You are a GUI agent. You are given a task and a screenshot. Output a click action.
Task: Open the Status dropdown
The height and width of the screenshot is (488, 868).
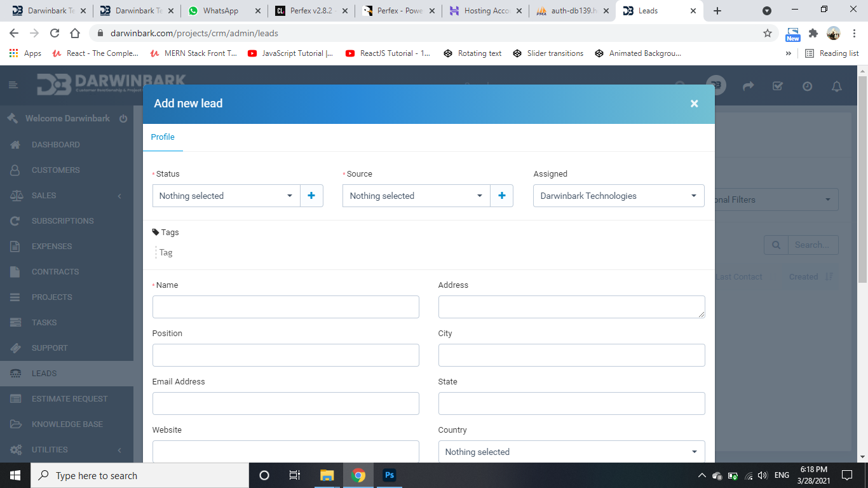point(226,196)
